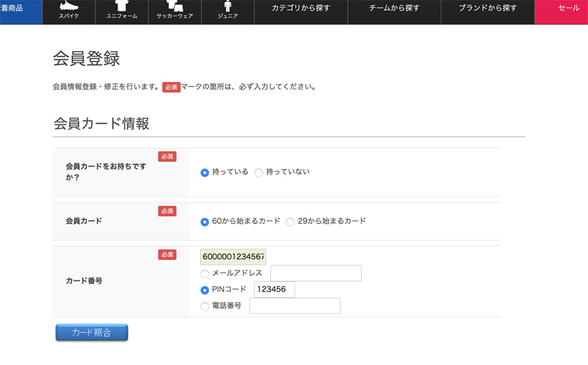This screenshot has height=365, width=588.
Task: Select 60から始まるカード option
Action: (x=205, y=222)
